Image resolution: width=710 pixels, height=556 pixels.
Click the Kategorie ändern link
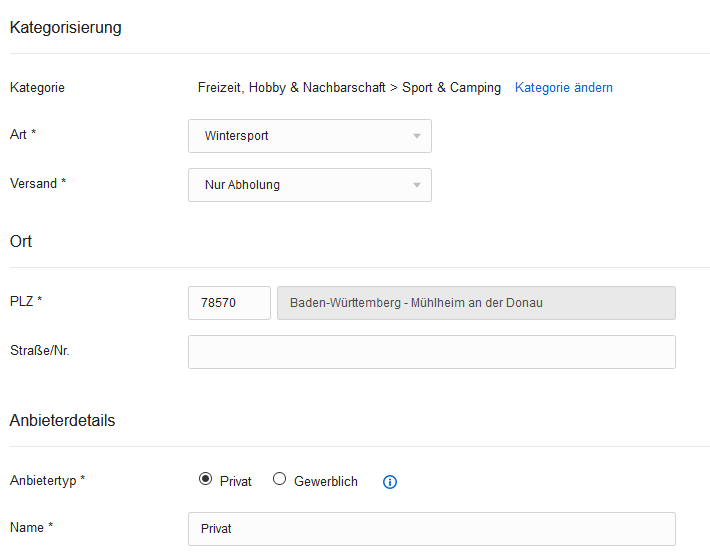[564, 87]
